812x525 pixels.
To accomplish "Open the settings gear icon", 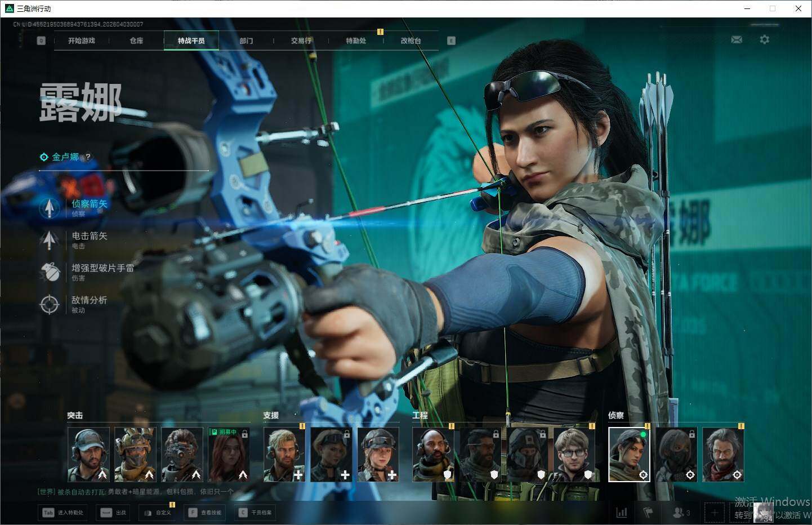I will tap(764, 39).
